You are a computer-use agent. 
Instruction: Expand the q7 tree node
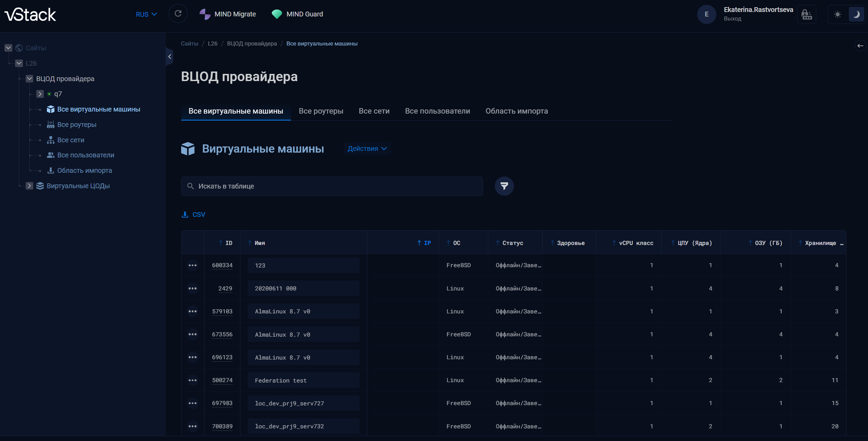(40, 94)
